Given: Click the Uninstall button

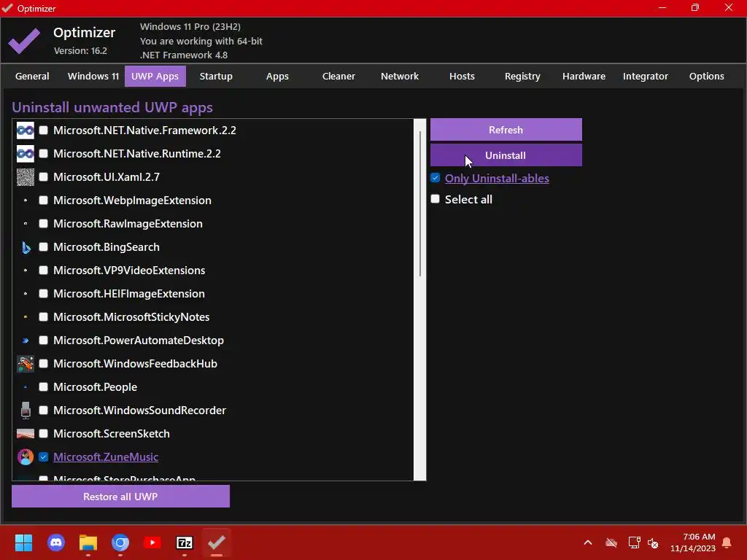Looking at the screenshot, I should pyautogui.click(x=506, y=155).
